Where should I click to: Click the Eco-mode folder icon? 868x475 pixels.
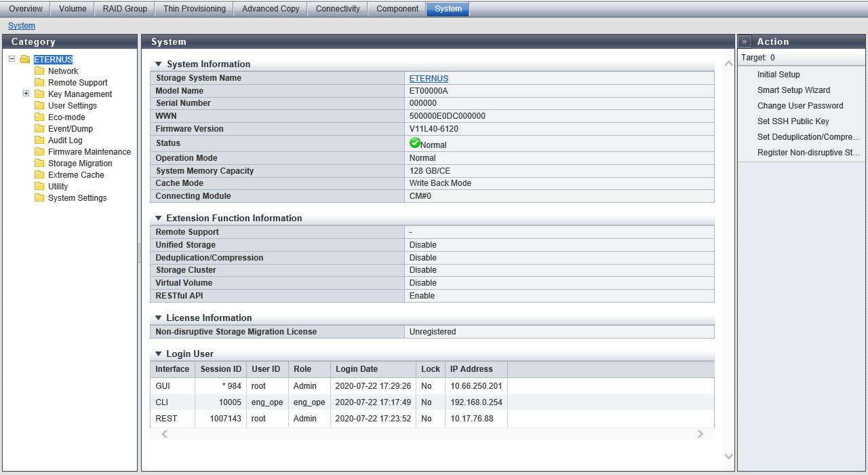(x=39, y=117)
